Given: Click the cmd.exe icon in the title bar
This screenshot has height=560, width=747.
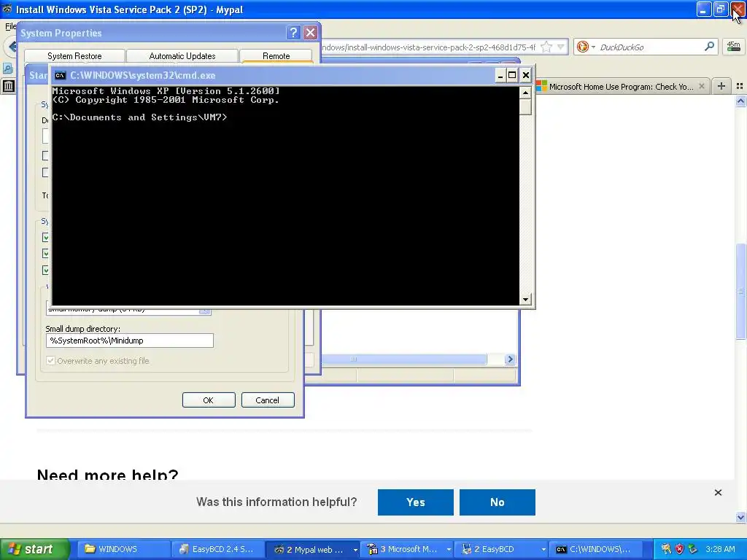Looking at the screenshot, I should pyautogui.click(x=60, y=75).
